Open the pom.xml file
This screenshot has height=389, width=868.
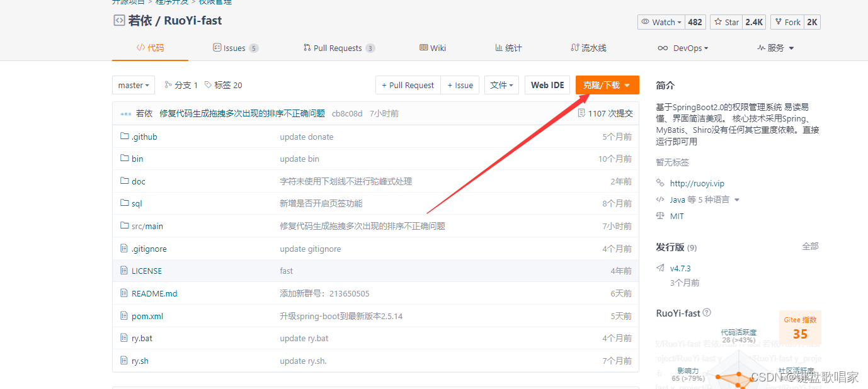pos(147,316)
